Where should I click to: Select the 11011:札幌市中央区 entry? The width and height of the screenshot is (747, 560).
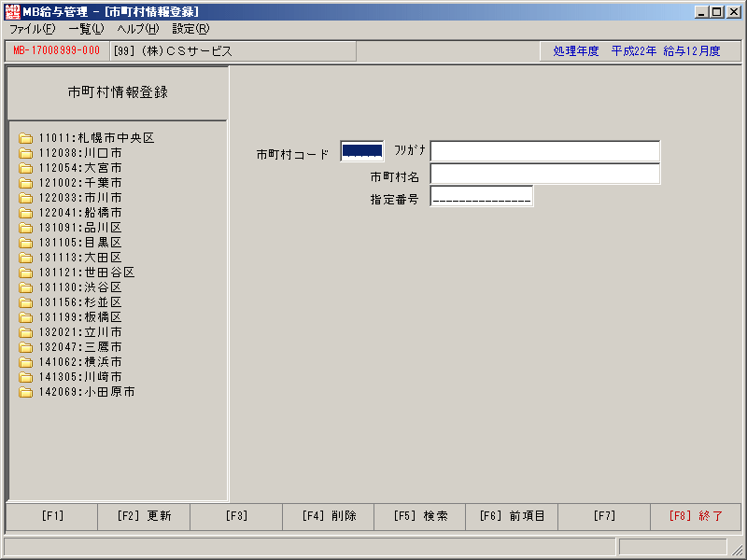(x=97, y=138)
